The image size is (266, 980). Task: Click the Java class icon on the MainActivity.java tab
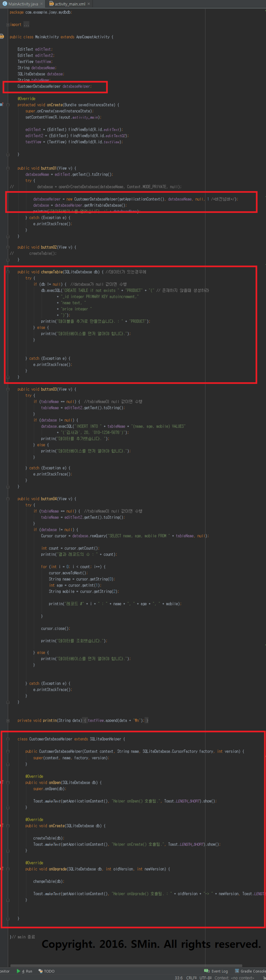(6, 4)
